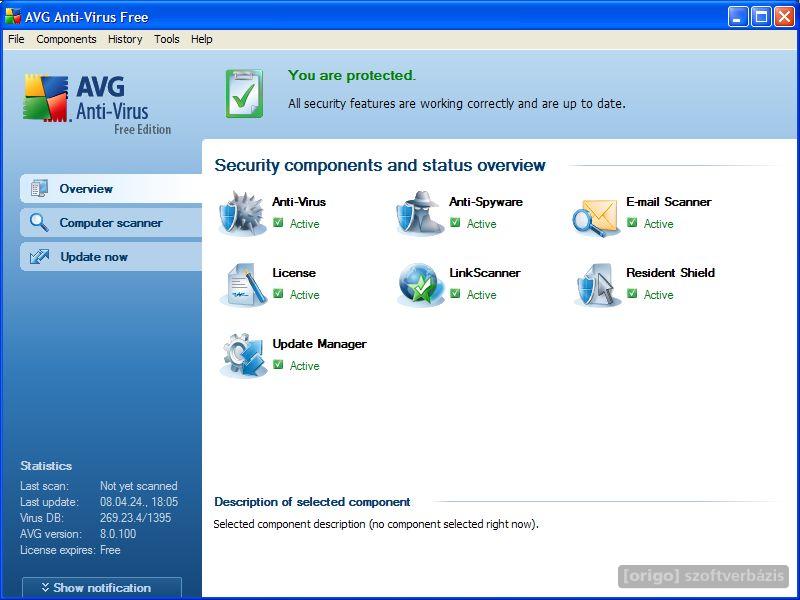Screen dimensions: 800x600
Task: Select the Anti-Spyware component label
Action: [x=486, y=202]
